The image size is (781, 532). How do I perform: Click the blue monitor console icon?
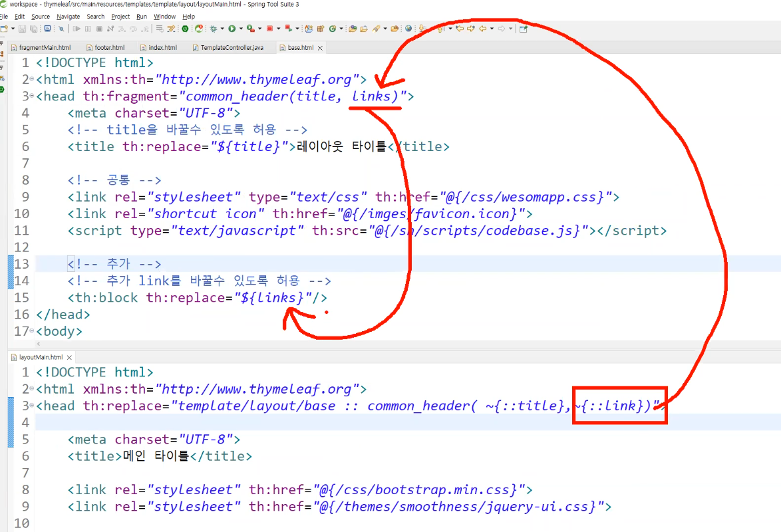pyautogui.click(x=47, y=29)
